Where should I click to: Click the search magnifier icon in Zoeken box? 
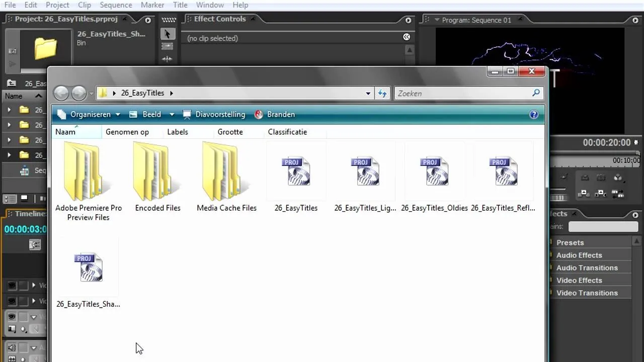[x=536, y=93]
